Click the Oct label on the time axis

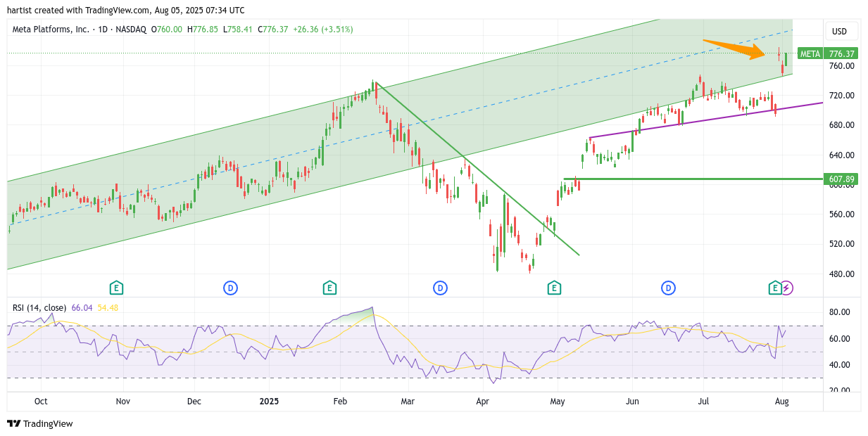[41, 402]
